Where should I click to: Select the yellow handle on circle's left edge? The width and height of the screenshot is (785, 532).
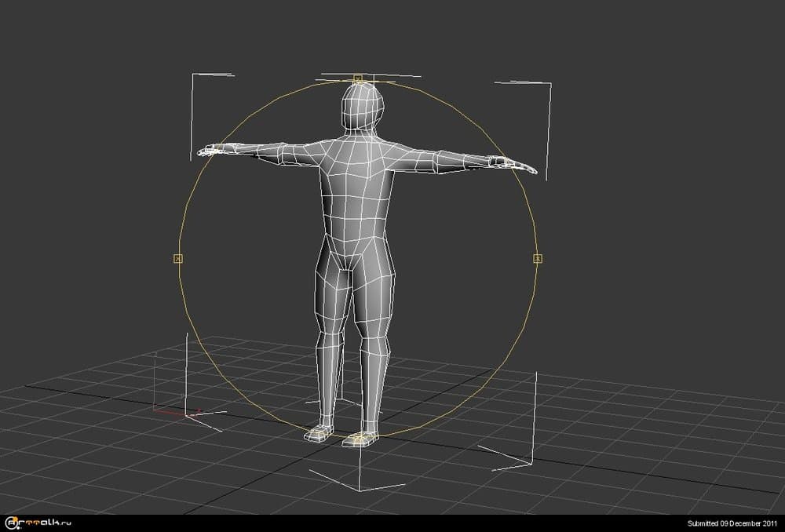(x=178, y=258)
